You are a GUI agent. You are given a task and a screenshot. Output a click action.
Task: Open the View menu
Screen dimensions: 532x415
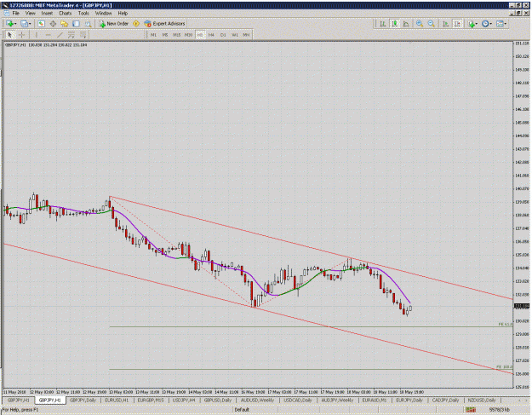pos(30,14)
